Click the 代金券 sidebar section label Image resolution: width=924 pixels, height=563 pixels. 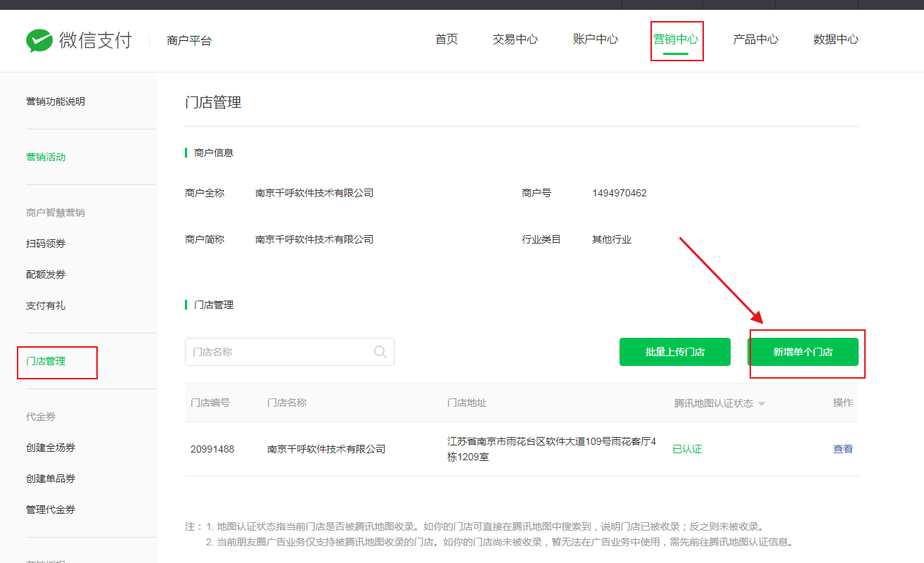[x=41, y=417]
